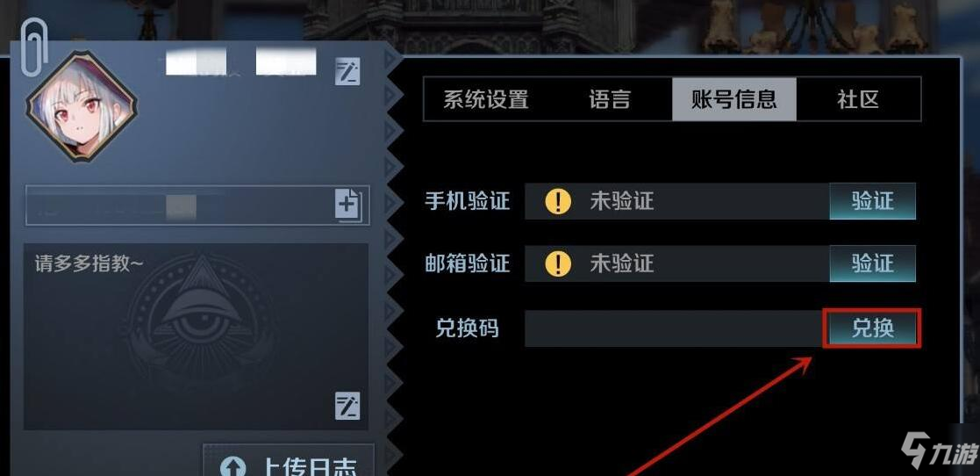980x476 pixels.
Task: Go to the 社区 tab
Action: pyautogui.click(x=858, y=99)
